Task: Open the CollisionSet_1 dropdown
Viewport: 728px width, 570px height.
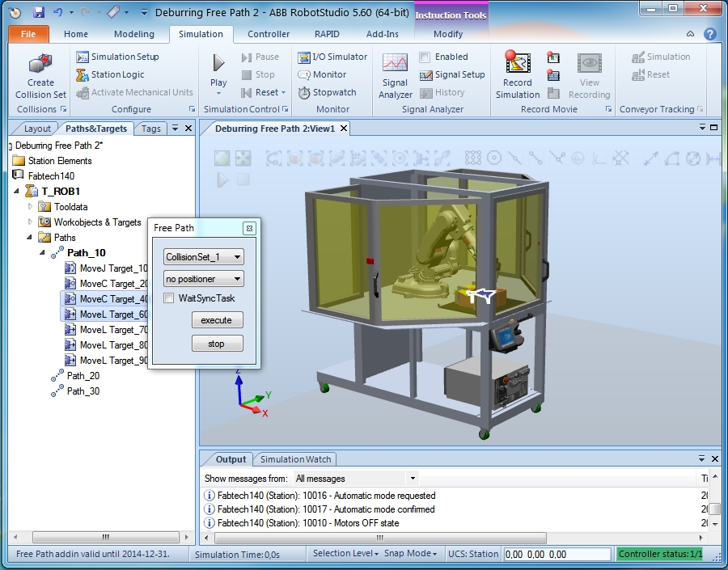Action: click(203, 257)
